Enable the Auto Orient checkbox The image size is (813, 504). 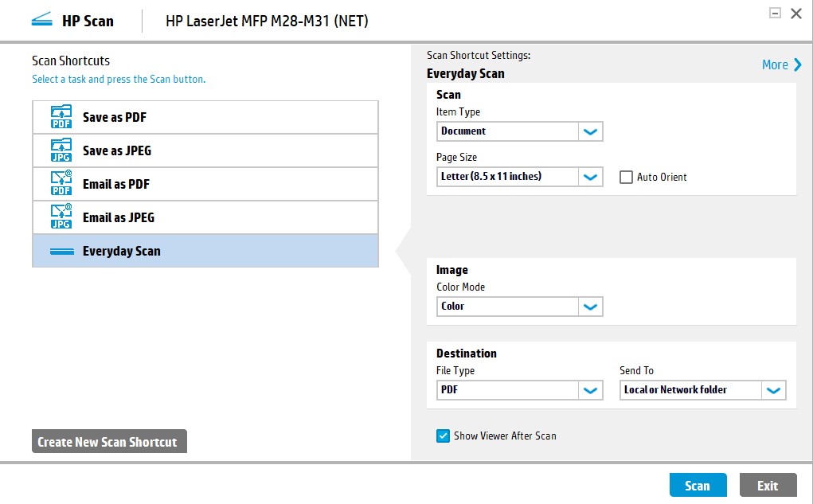627,177
